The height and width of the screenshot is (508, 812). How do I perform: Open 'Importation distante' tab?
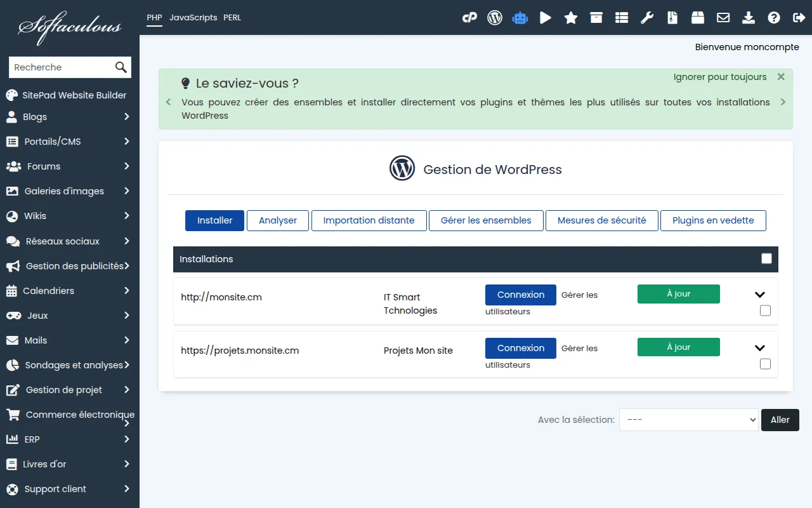(x=369, y=220)
